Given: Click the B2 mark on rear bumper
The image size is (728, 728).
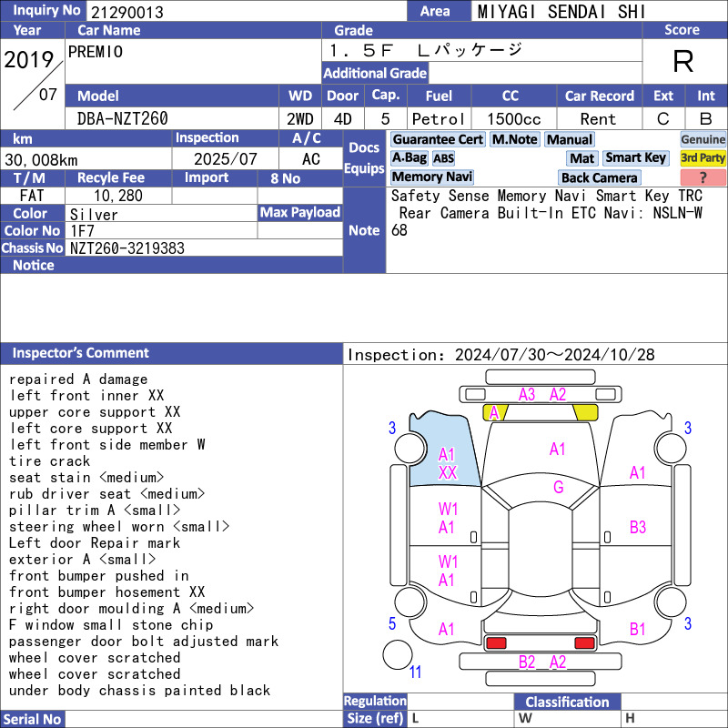Looking at the screenshot, I should 527,662.
